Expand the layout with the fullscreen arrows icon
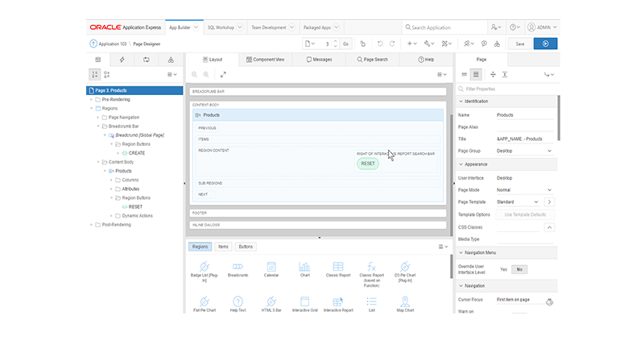The image size is (644, 357). click(x=223, y=74)
